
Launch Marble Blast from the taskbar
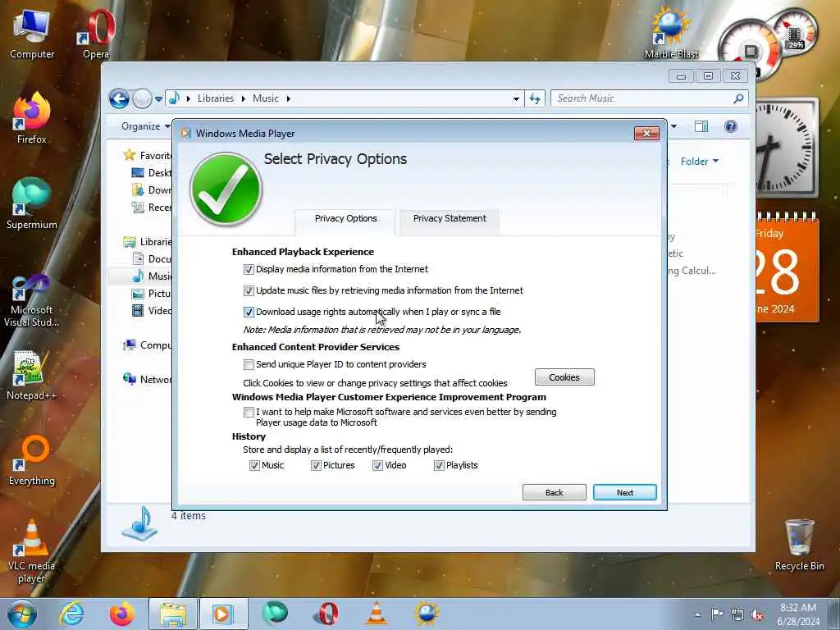[427, 614]
